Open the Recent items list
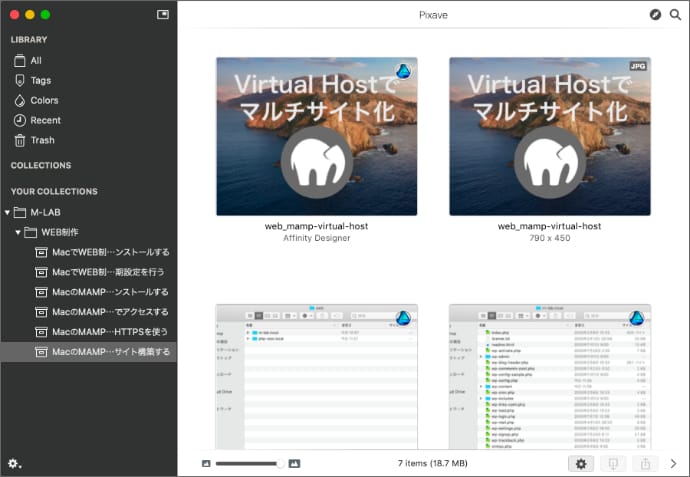 pos(45,121)
